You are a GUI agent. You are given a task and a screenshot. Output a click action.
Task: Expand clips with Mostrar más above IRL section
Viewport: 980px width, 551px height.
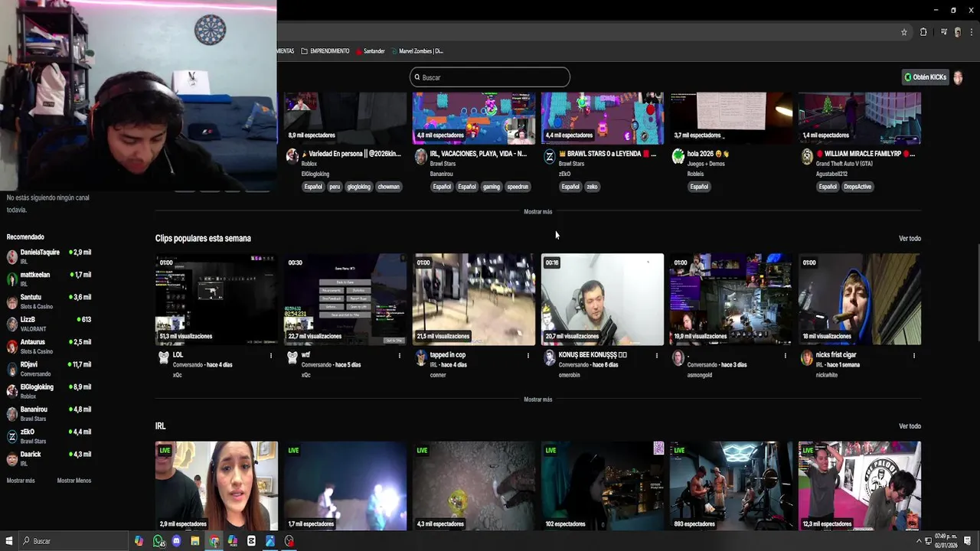point(537,399)
